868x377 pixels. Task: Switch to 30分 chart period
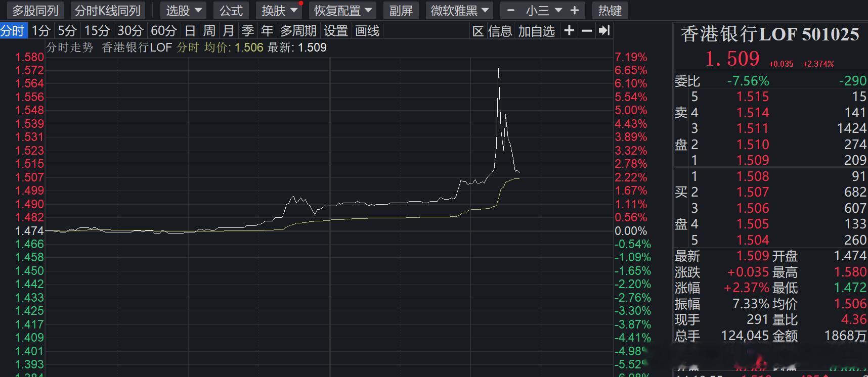131,31
